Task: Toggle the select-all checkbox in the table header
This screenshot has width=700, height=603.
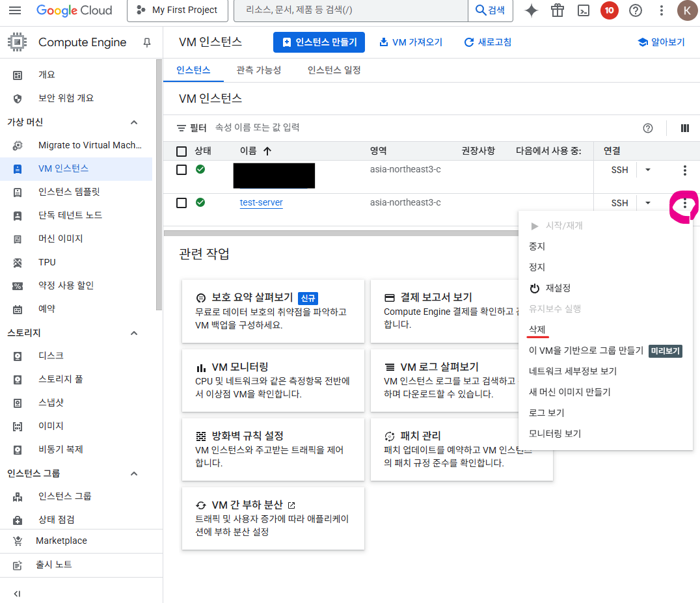Action: click(x=182, y=152)
